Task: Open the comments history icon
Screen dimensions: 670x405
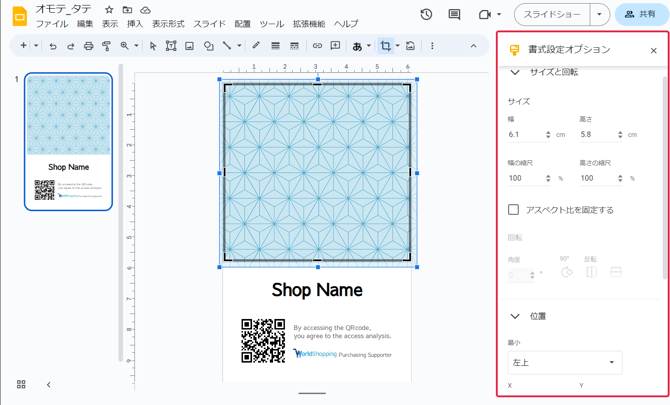Action: (x=454, y=15)
